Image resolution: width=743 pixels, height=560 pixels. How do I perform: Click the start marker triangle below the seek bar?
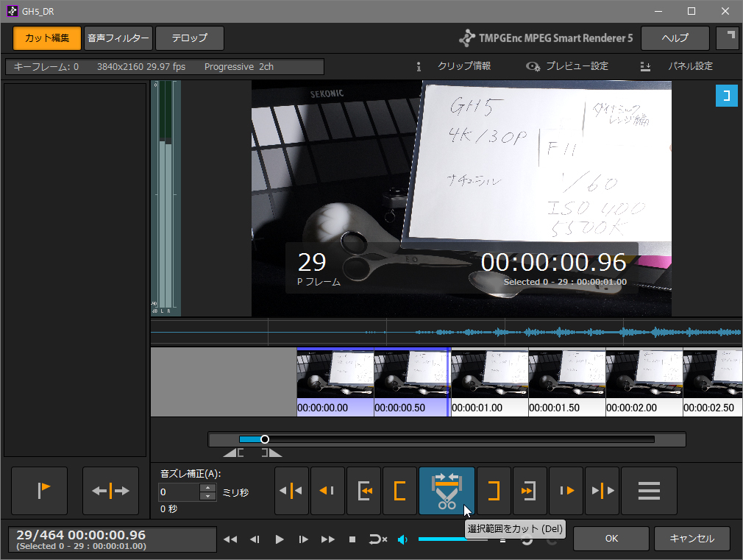234,453
